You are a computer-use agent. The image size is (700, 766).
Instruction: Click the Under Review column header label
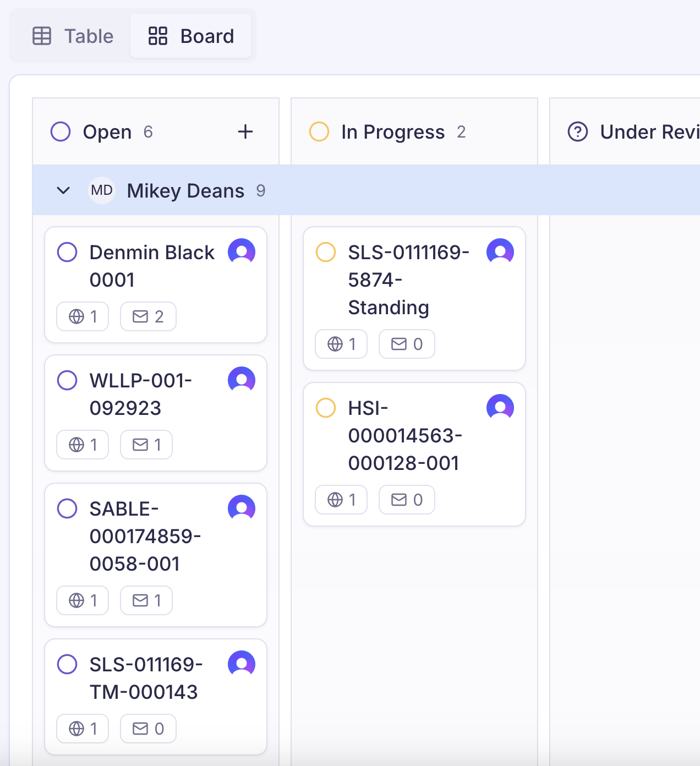pyautogui.click(x=650, y=132)
